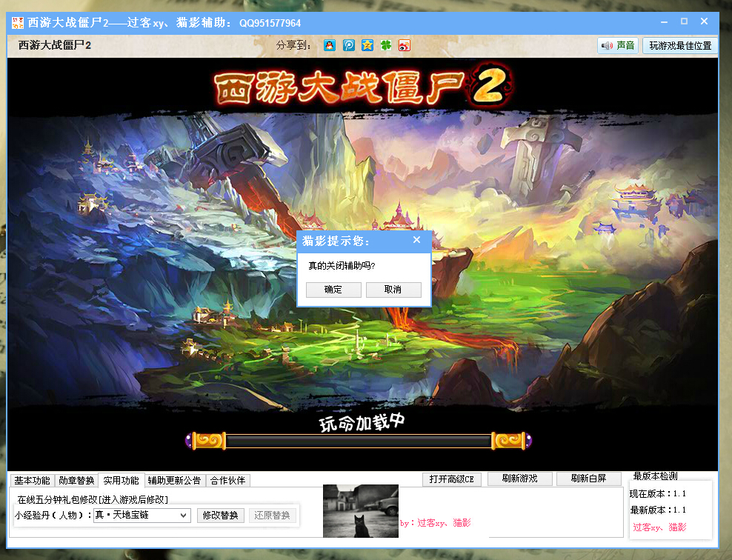
Task: Click the 分享到 label
Action: click(x=293, y=45)
